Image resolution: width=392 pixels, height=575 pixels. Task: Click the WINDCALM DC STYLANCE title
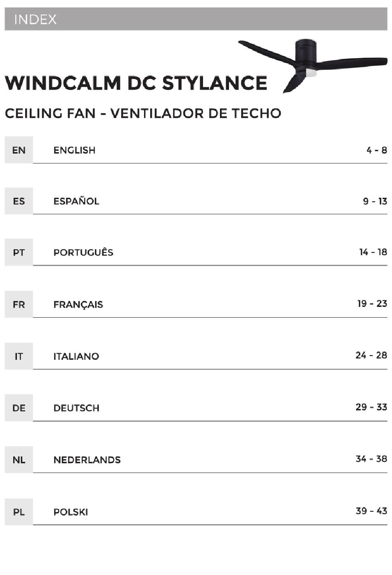pos(136,83)
